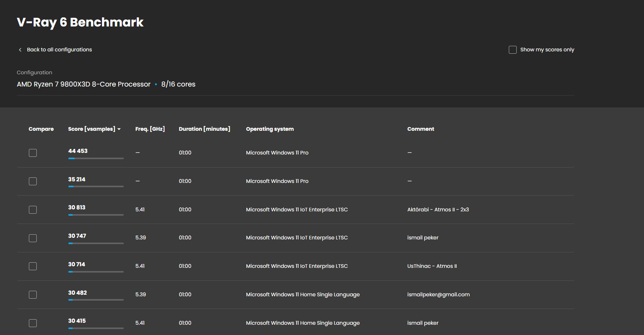Click IoT Enterprise LTSC in 30 813 row
The width and height of the screenshot is (644, 335).
[x=297, y=210]
